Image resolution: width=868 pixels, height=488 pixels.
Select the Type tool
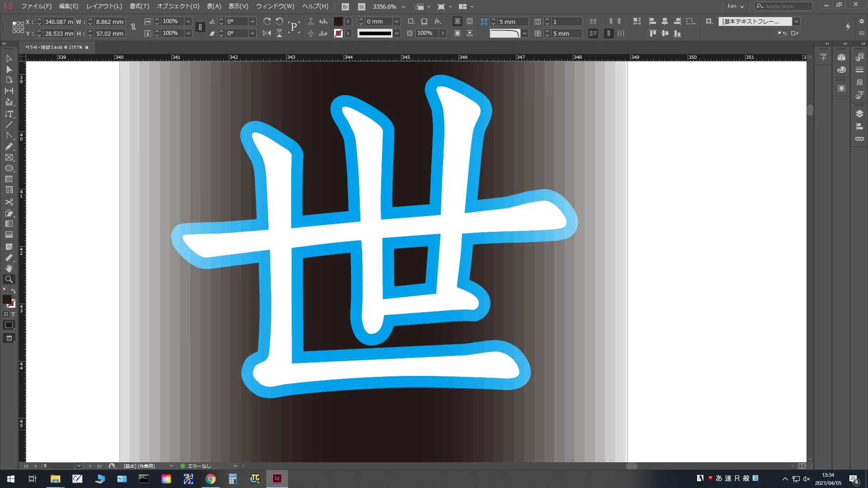[x=9, y=114]
